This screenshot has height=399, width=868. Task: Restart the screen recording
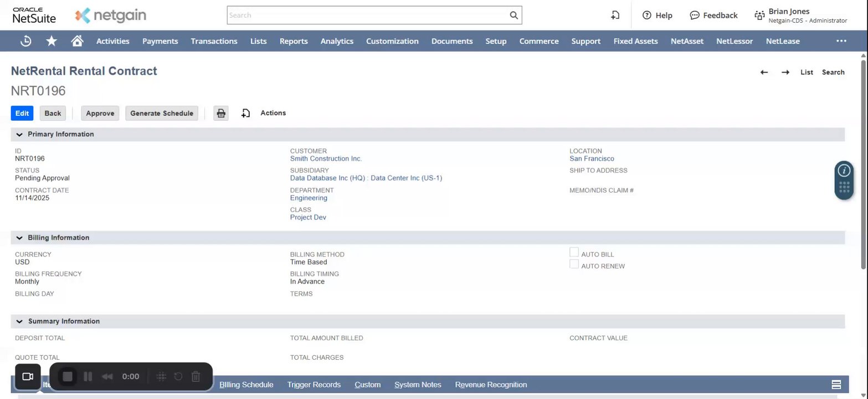(x=178, y=377)
